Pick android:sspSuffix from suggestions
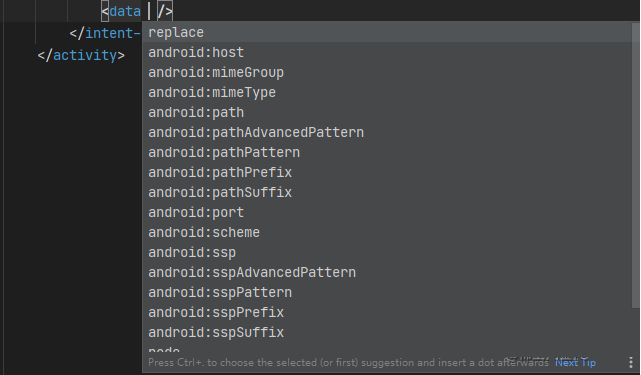The width and height of the screenshot is (641, 375). (x=387, y=333)
